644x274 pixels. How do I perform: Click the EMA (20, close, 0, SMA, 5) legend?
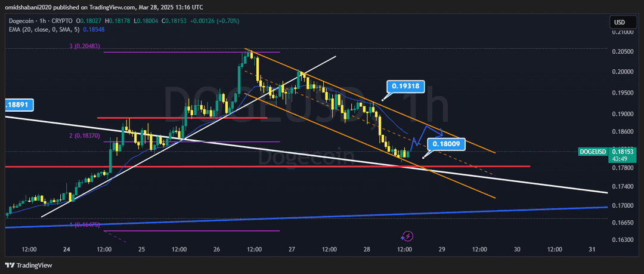[x=43, y=30]
